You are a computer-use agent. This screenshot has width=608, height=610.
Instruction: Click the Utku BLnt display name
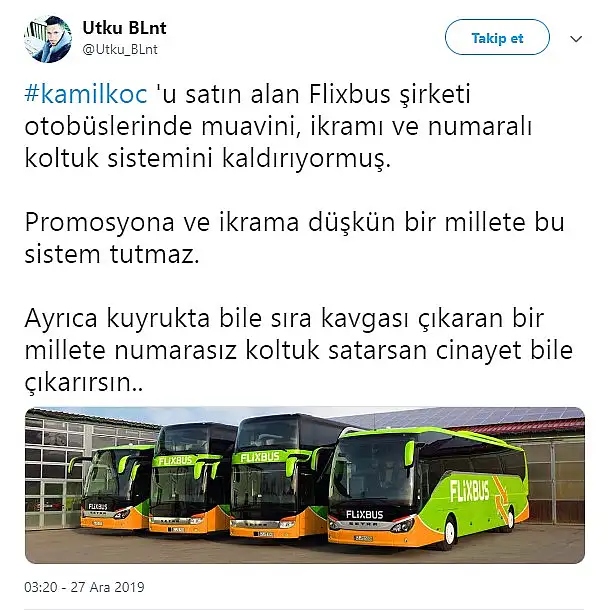click(x=124, y=28)
